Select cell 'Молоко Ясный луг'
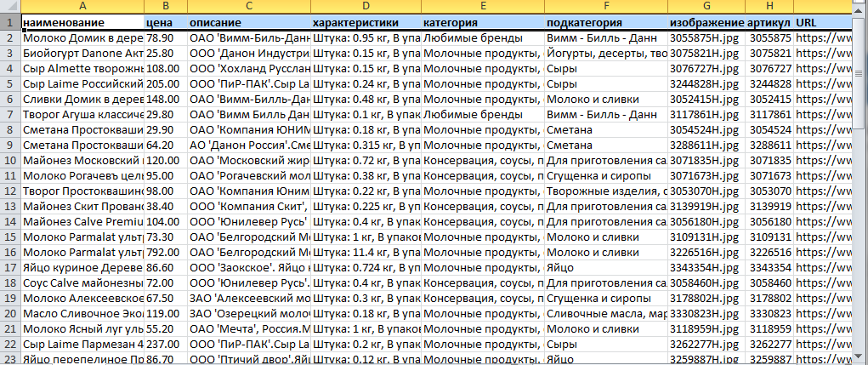 [x=83, y=329]
